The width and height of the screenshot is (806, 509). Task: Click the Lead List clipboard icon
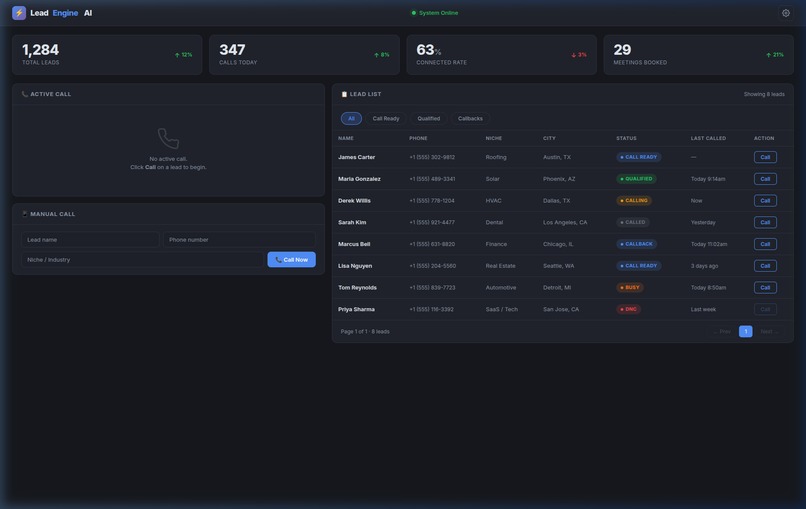click(344, 94)
